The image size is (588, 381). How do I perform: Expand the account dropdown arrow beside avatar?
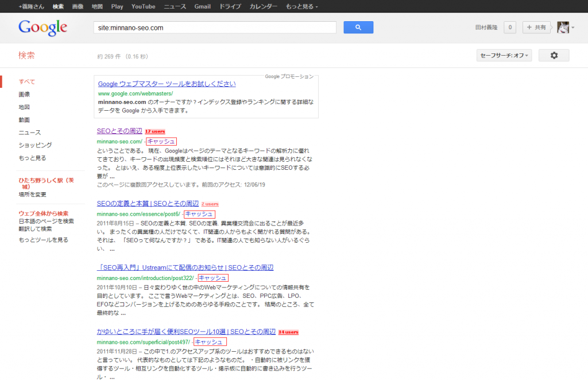[x=572, y=28]
